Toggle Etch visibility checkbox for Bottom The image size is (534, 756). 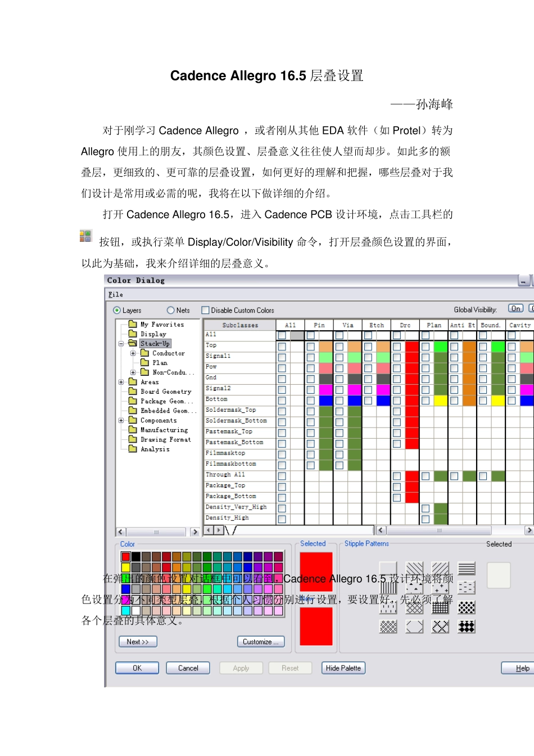click(x=368, y=400)
